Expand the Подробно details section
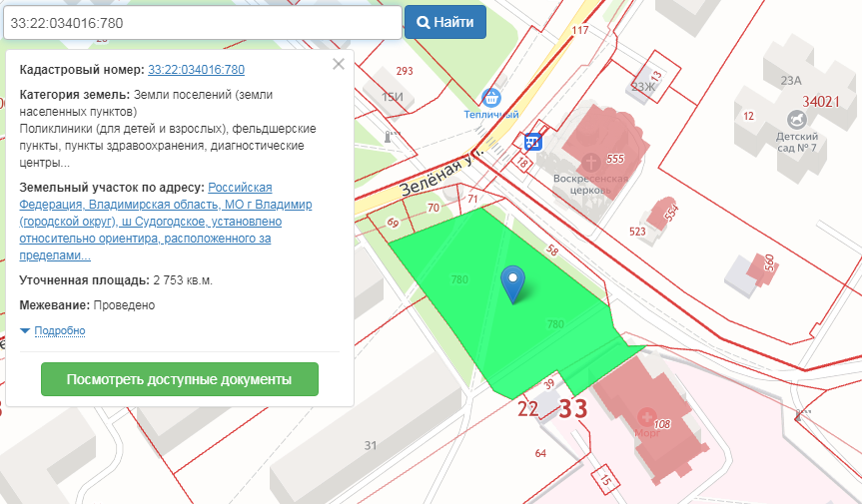 [59, 331]
